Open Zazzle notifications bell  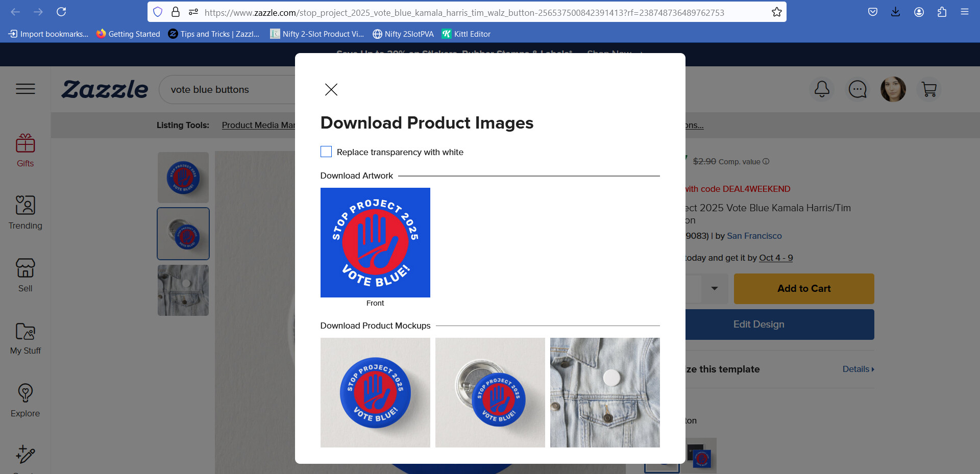[x=822, y=89]
